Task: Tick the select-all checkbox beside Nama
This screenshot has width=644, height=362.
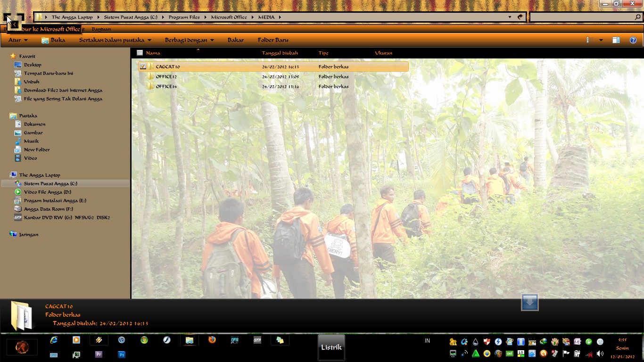Action: point(140,53)
